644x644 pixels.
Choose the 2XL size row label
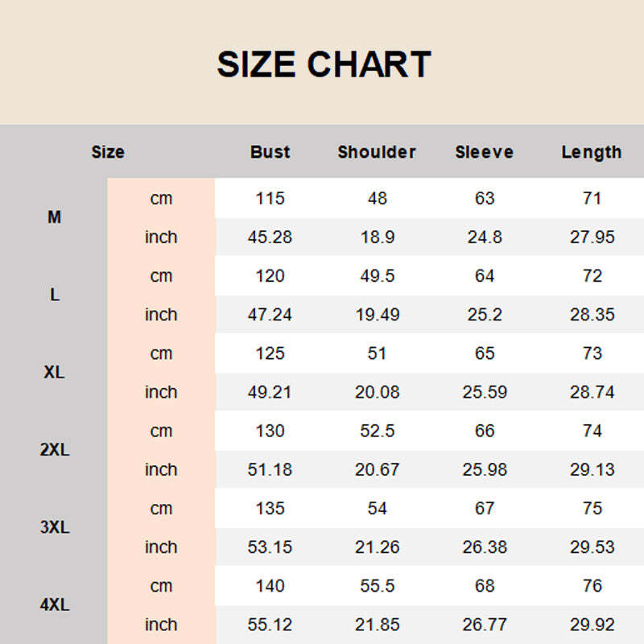54,450
